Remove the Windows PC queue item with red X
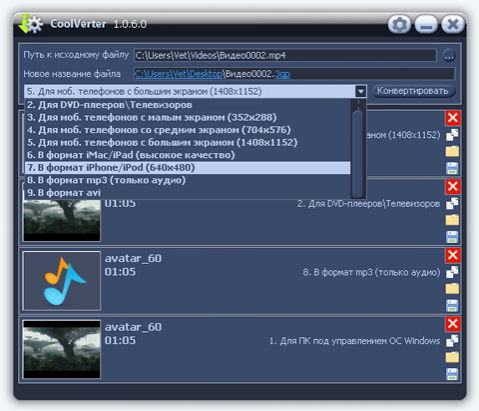Viewport: 479px width, 411px height. (453, 324)
